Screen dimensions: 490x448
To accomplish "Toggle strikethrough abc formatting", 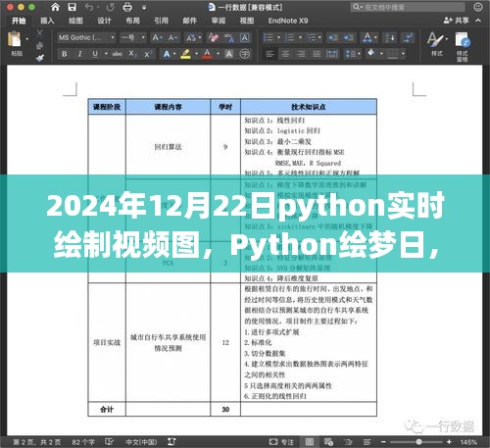I will [x=117, y=54].
